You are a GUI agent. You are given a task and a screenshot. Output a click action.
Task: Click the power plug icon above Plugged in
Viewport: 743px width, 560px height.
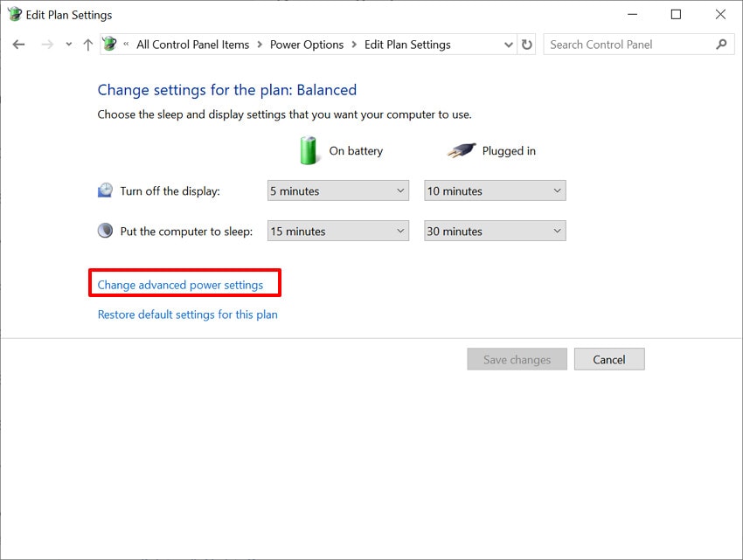463,149
